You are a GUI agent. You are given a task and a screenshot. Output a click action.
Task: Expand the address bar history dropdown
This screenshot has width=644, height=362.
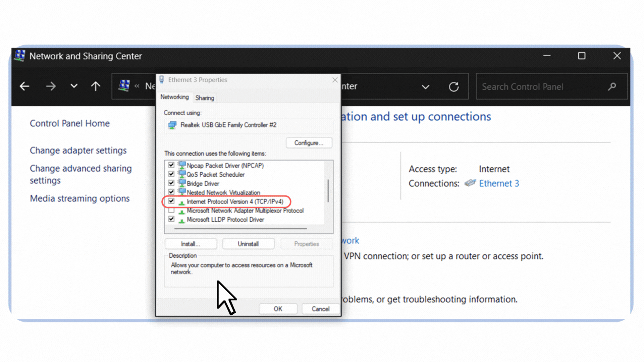tap(425, 87)
